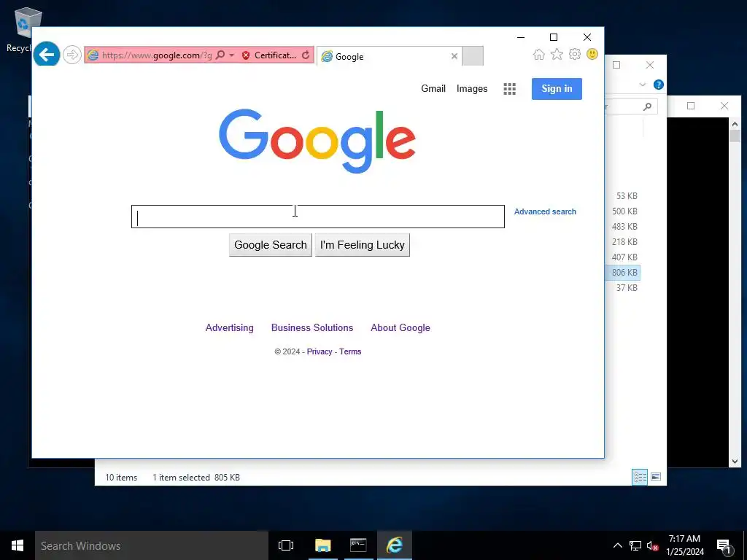
Task: Open the About Google link
Action: click(x=400, y=327)
